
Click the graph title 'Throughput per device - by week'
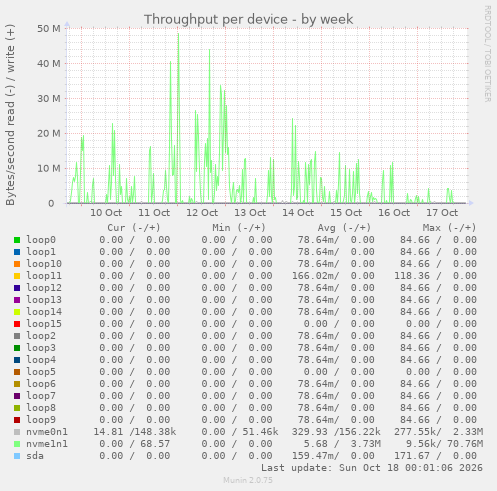[x=248, y=19]
